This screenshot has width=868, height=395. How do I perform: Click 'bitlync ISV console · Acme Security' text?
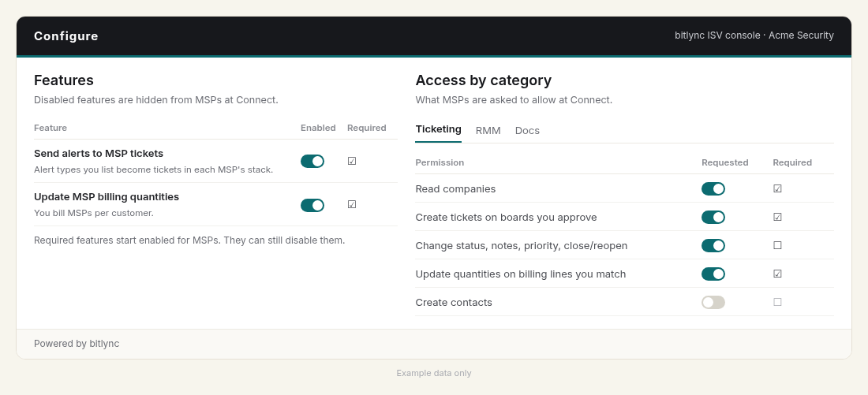click(754, 35)
